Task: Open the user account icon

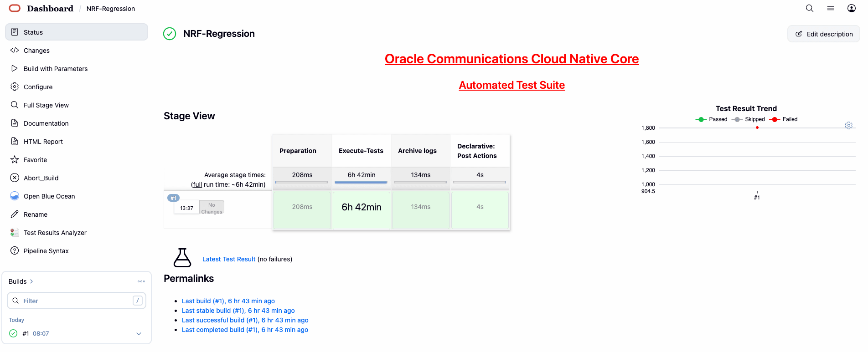Action: coord(852,8)
